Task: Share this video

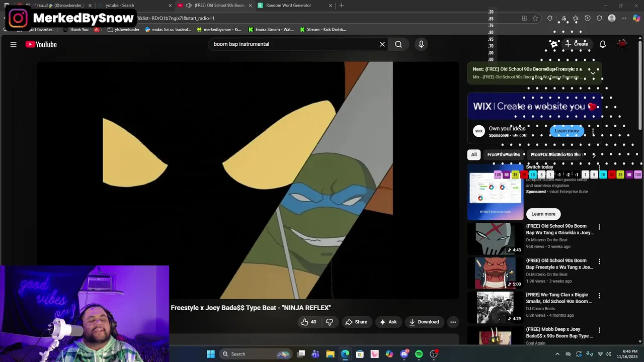Action: [x=356, y=322]
